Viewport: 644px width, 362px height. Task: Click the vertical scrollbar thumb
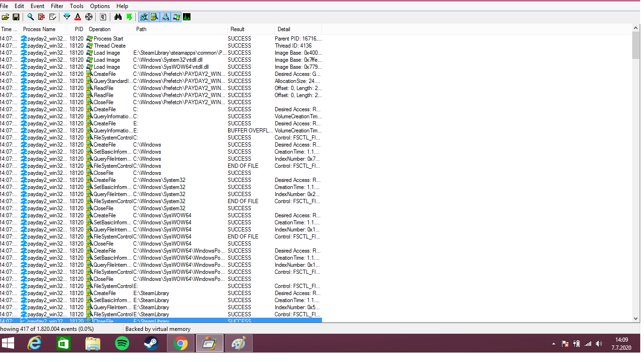[x=636, y=46]
